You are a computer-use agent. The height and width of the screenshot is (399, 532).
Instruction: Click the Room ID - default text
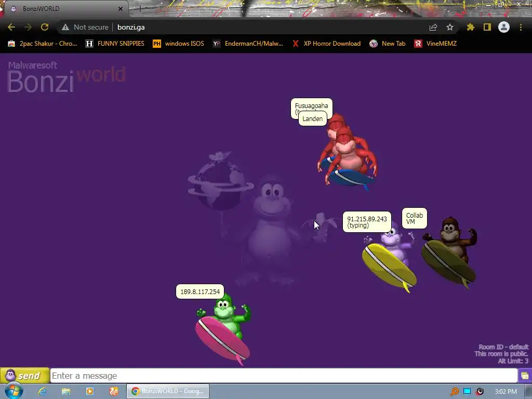[x=503, y=347]
